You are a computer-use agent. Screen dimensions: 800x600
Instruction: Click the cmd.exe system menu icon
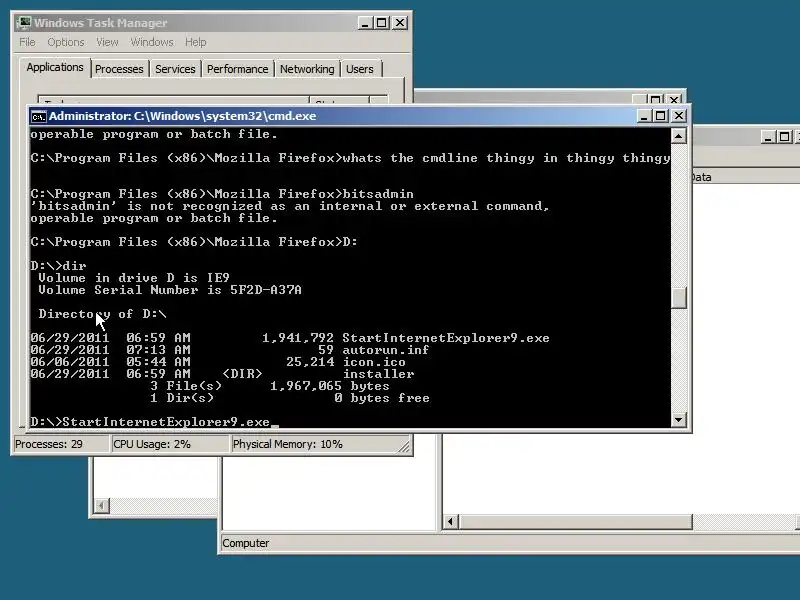39,116
